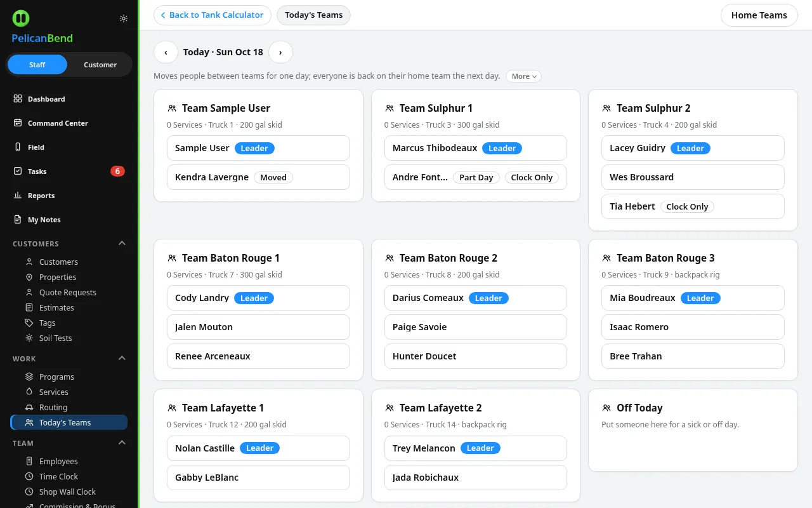The image size is (812, 508).
Task: Select Hunter Doucet member card
Action: tap(476, 356)
